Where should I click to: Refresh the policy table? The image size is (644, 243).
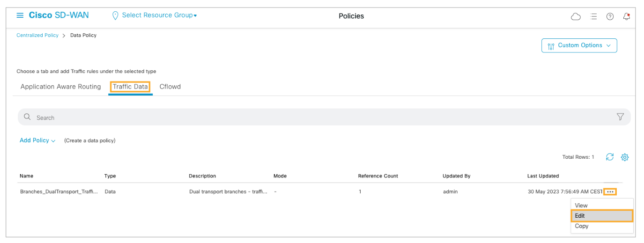click(609, 157)
